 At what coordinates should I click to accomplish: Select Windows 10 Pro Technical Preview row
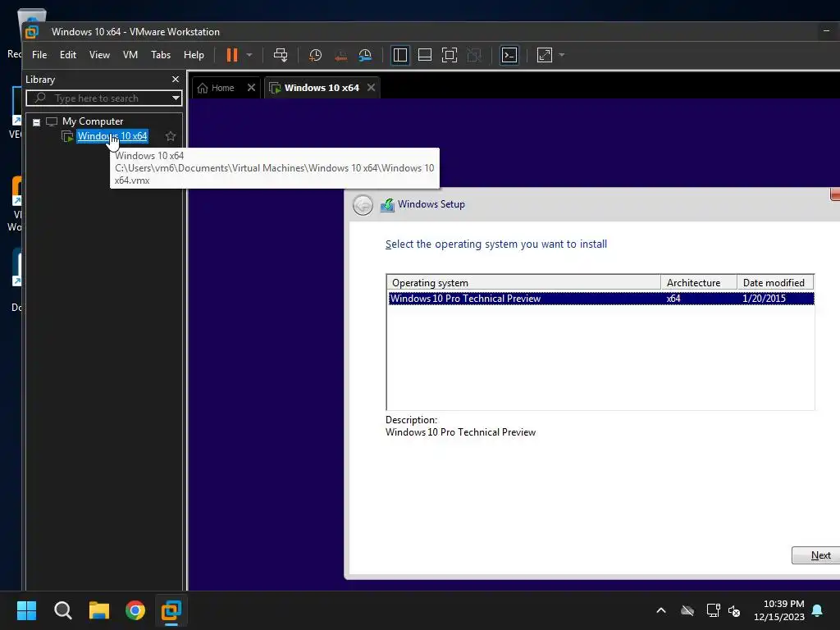(600, 299)
